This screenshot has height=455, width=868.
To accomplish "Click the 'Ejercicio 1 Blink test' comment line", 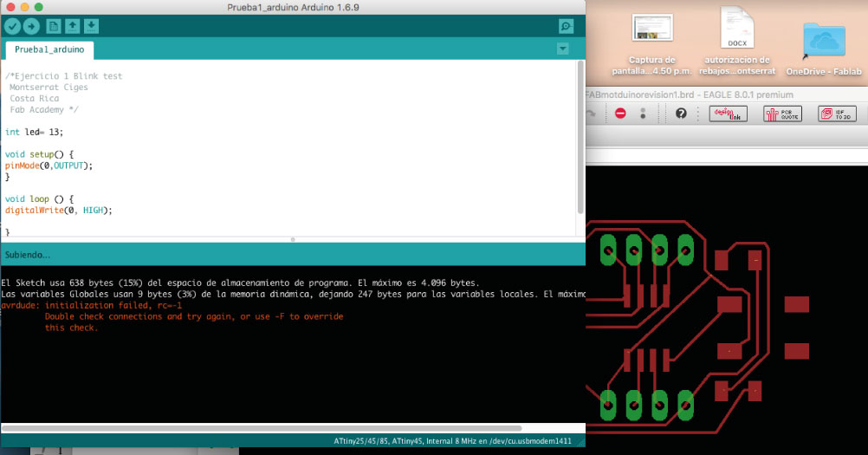I will 63,76.
